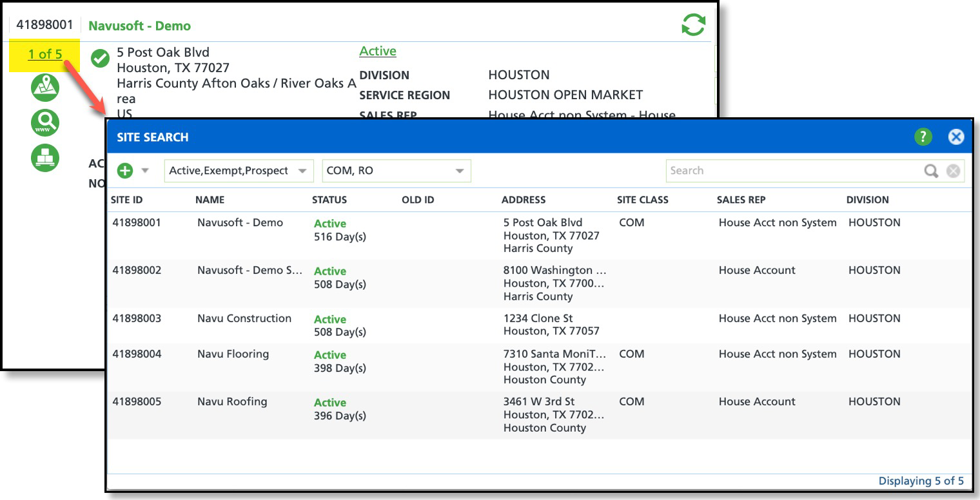
Task: Select site ID 41898001 in the list
Action: pos(137,223)
